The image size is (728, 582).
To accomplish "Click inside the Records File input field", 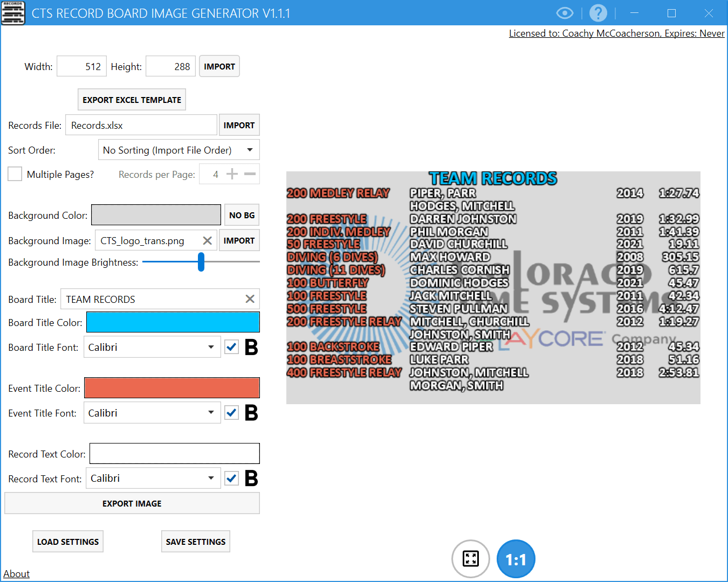I will coord(141,124).
